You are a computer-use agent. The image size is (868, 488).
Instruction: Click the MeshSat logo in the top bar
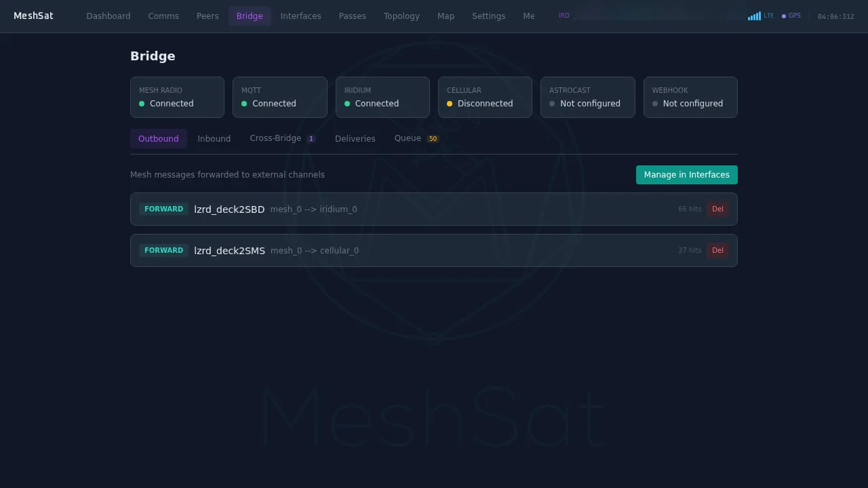pos(33,16)
